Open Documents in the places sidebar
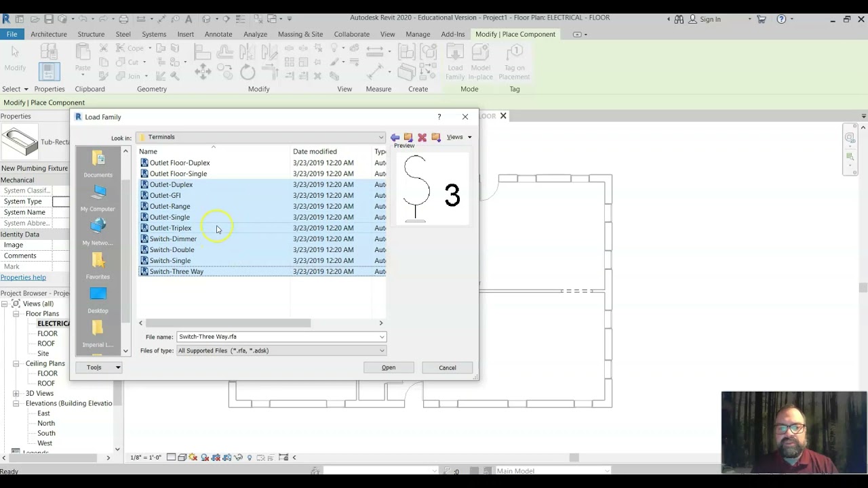 pos(98,164)
